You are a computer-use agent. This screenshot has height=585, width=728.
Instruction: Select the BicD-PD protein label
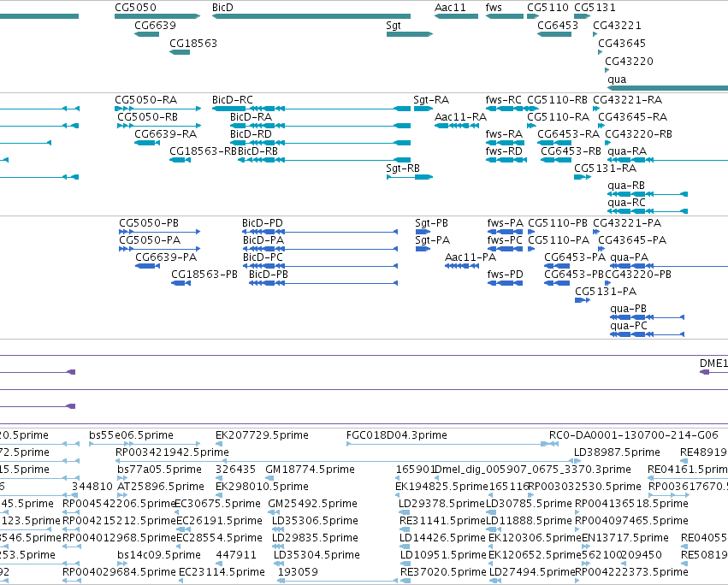click(263, 223)
